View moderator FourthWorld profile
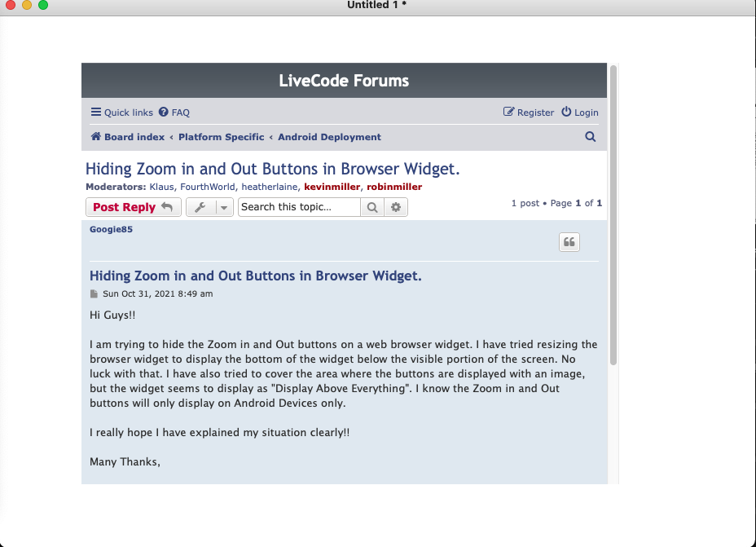756x547 pixels. 208,187
